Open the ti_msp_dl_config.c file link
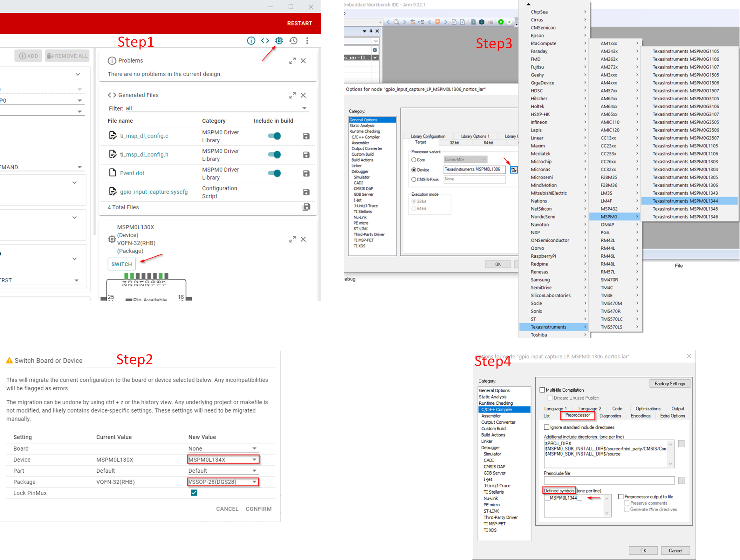This screenshot has height=560, width=740. click(144, 136)
